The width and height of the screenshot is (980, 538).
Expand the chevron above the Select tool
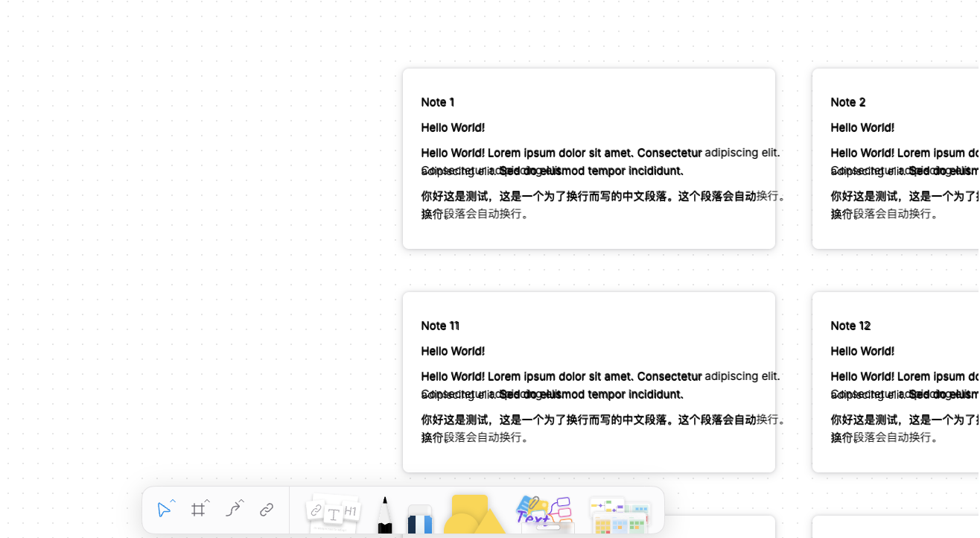point(173,501)
